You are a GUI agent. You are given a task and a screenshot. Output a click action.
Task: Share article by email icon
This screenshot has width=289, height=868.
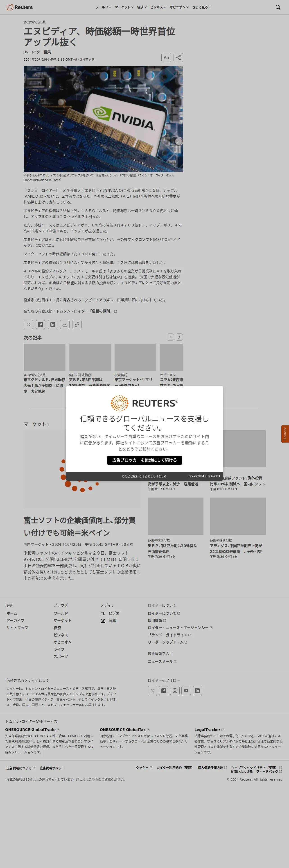[x=65, y=324]
